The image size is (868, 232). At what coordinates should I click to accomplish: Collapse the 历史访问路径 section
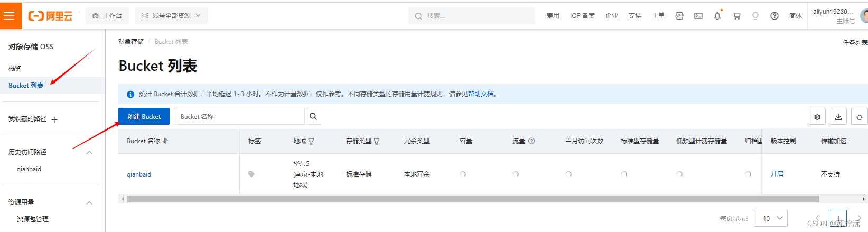click(89, 152)
